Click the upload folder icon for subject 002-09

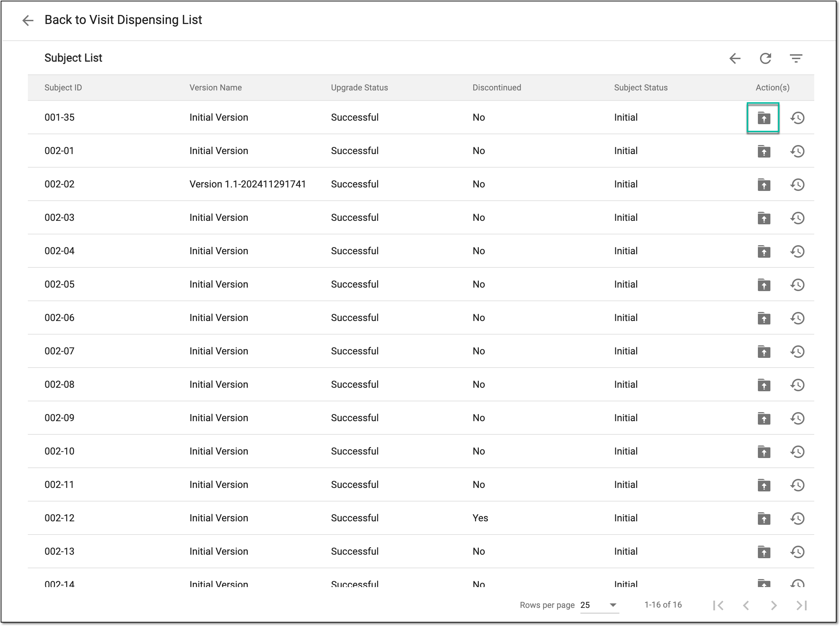tap(763, 418)
